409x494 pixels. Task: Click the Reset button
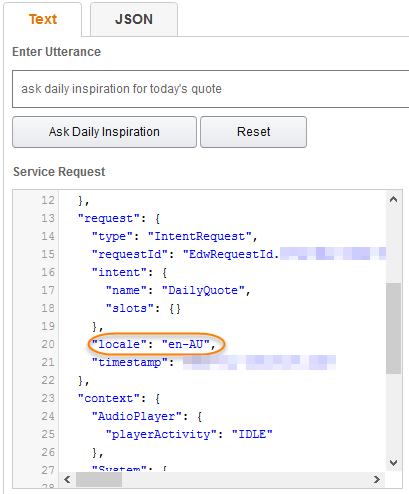click(253, 132)
